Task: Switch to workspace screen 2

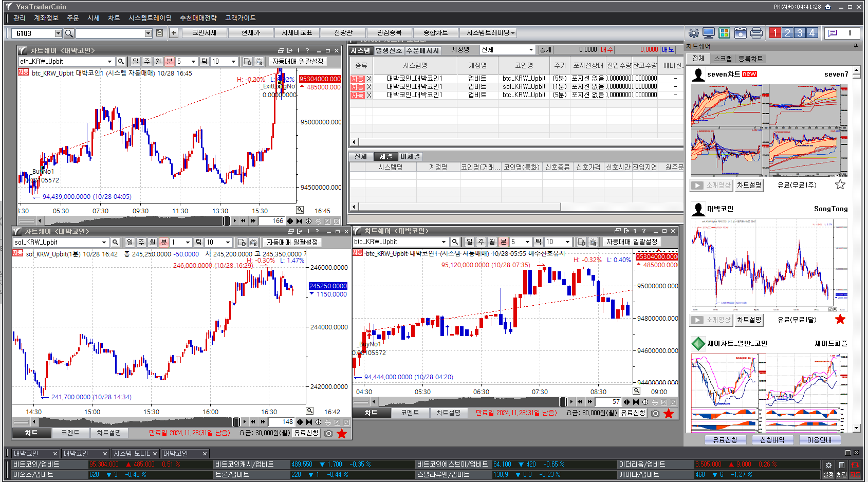Action: point(787,33)
